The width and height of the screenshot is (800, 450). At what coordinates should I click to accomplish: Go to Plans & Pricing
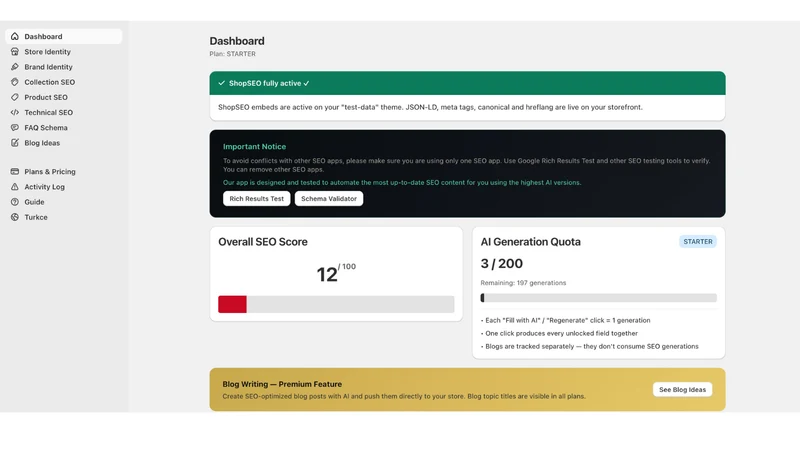(x=64, y=171)
